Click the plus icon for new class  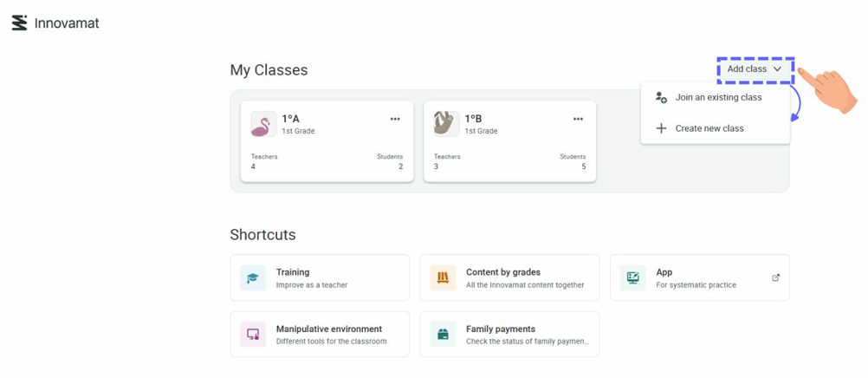(x=661, y=128)
